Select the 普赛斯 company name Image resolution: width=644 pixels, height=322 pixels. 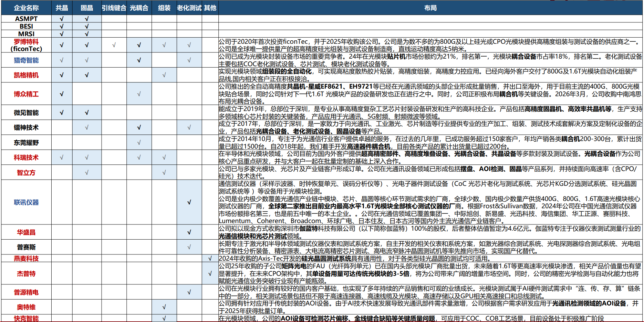[x=26, y=247]
